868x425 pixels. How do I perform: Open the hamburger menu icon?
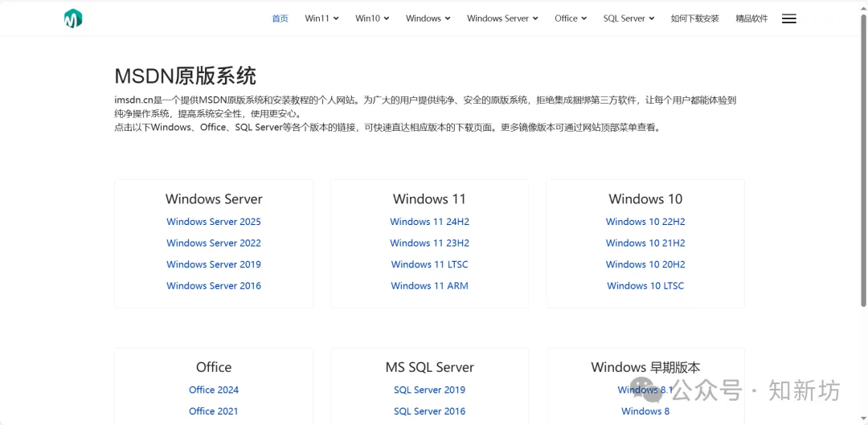788,18
